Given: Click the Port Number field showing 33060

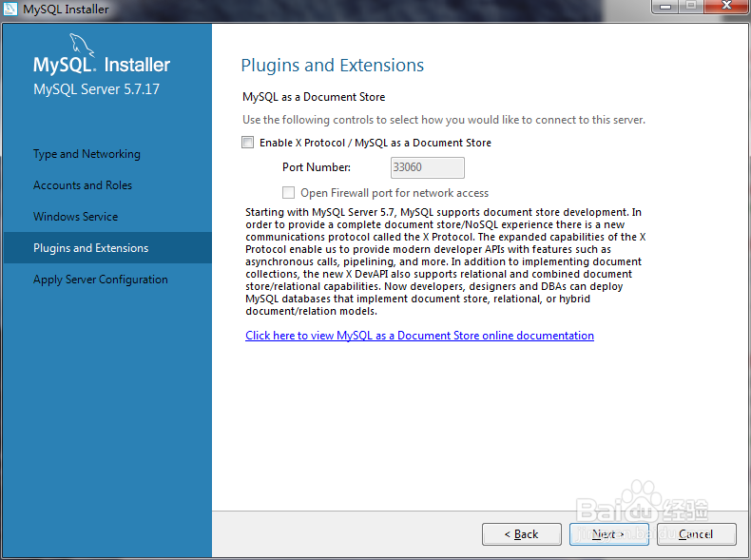Looking at the screenshot, I should pyautogui.click(x=427, y=167).
